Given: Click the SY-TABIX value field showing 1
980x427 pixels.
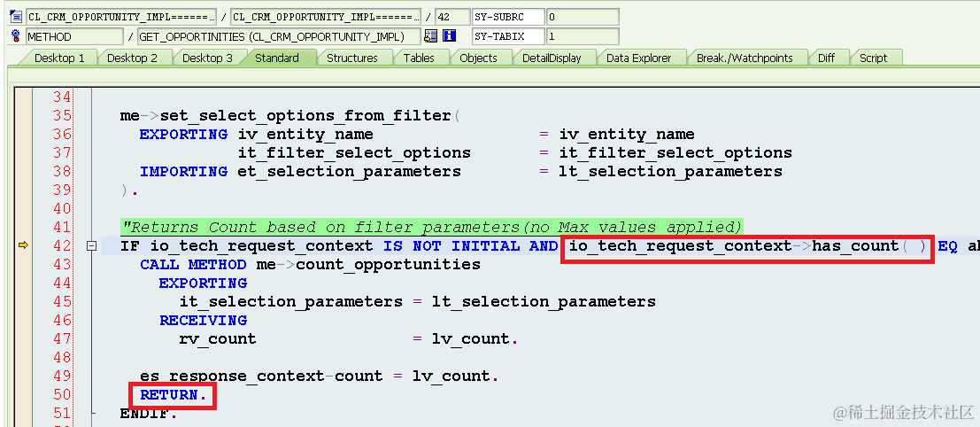Looking at the screenshot, I should pyautogui.click(x=583, y=36).
